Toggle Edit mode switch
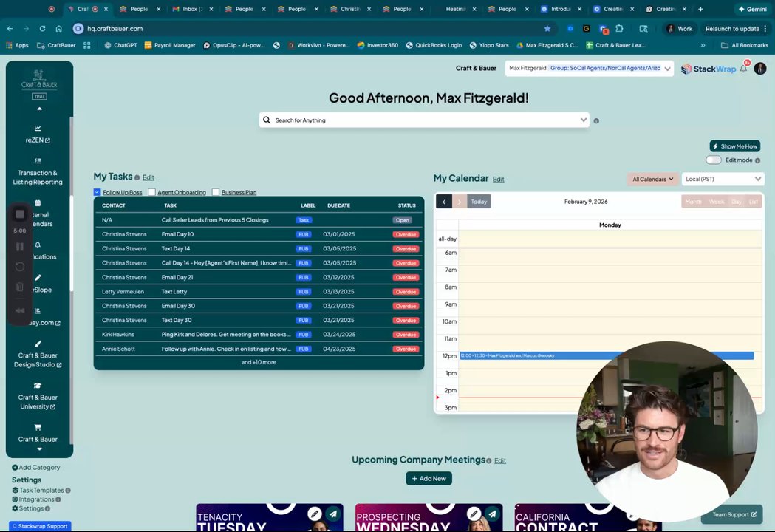This screenshot has width=775, height=532. [x=713, y=160]
